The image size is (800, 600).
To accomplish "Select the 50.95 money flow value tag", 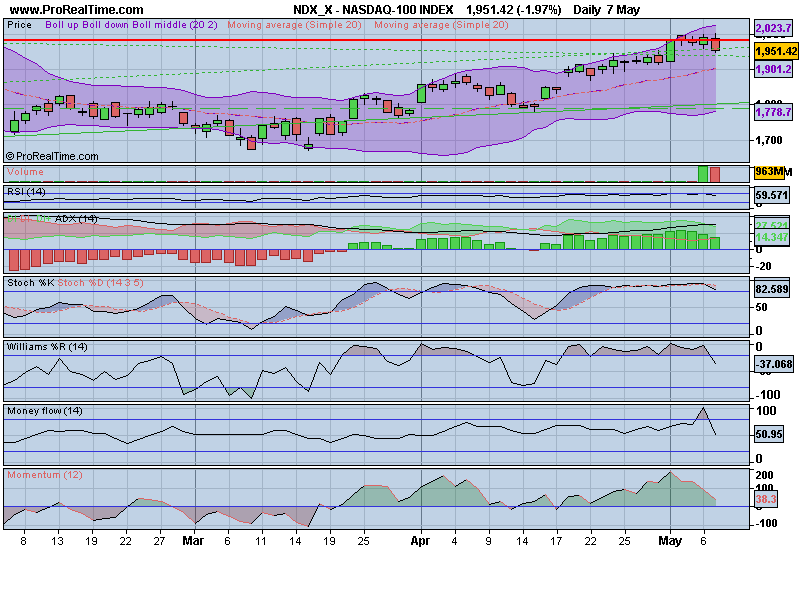I will point(769,434).
